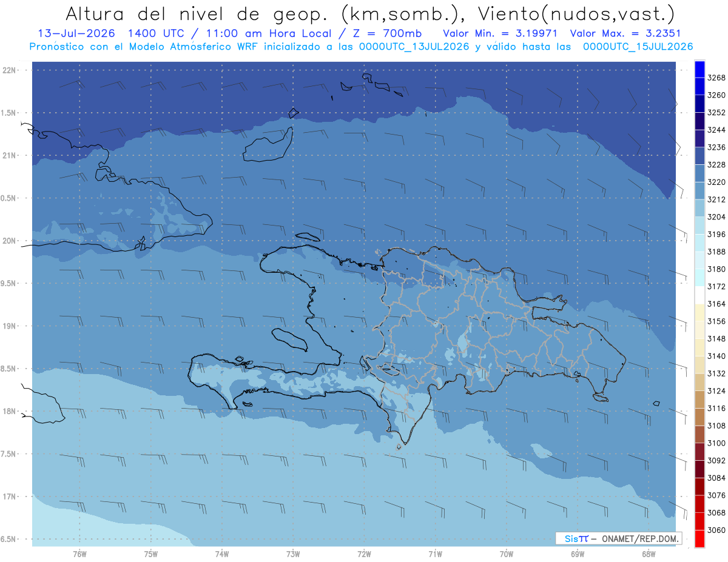This screenshot has height=562, width=728.
Task: Click the colorbar value '3060'
Action: tap(716, 530)
